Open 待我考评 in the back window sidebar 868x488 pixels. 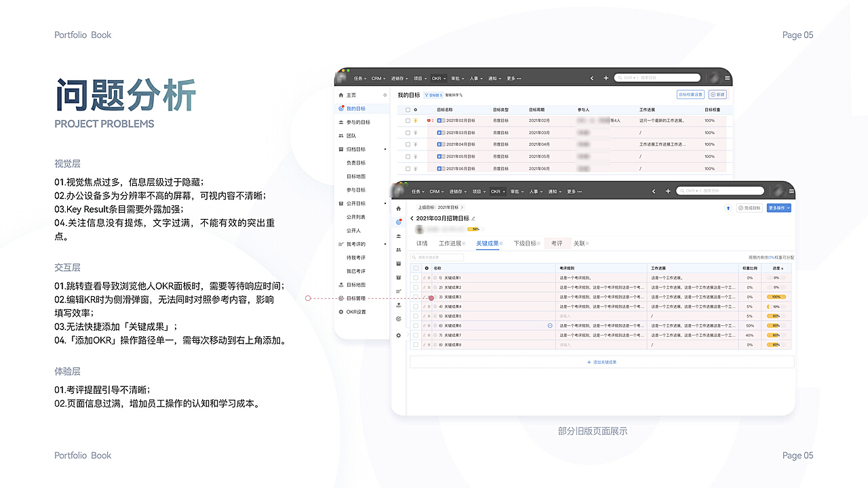tap(356, 258)
